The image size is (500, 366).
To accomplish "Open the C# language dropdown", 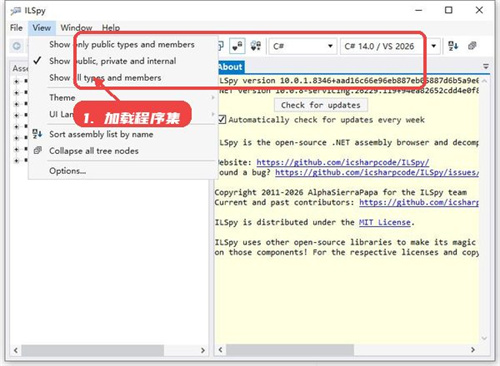I will click(302, 46).
